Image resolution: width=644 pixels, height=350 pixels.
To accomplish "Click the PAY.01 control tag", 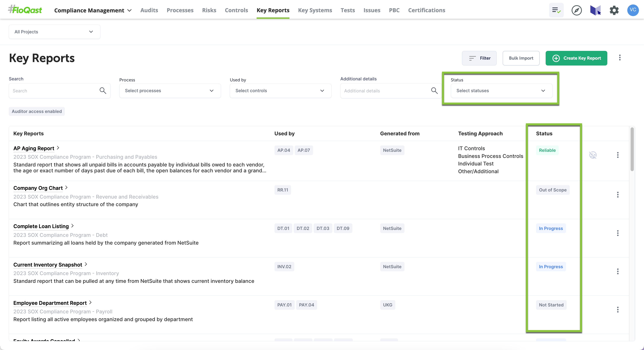I will (x=284, y=305).
